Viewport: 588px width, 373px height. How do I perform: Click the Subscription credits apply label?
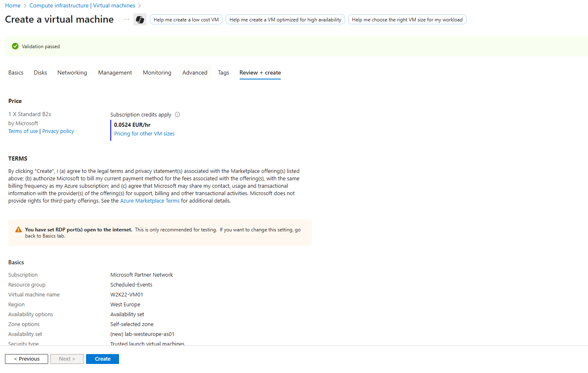click(x=141, y=114)
